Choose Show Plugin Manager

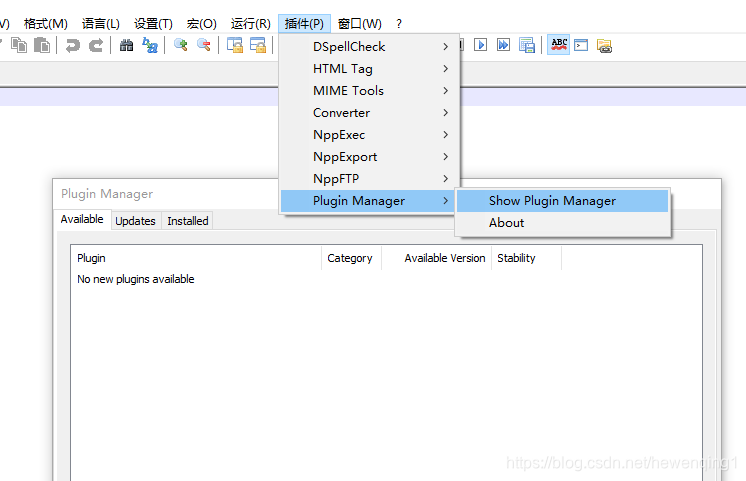coord(562,201)
